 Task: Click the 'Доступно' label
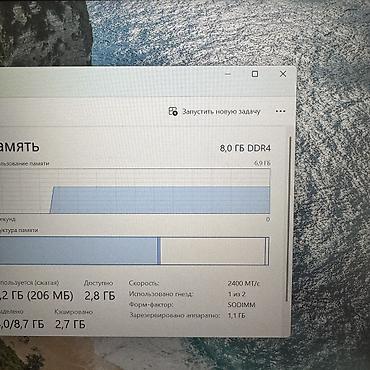click(x=99, y=283)
